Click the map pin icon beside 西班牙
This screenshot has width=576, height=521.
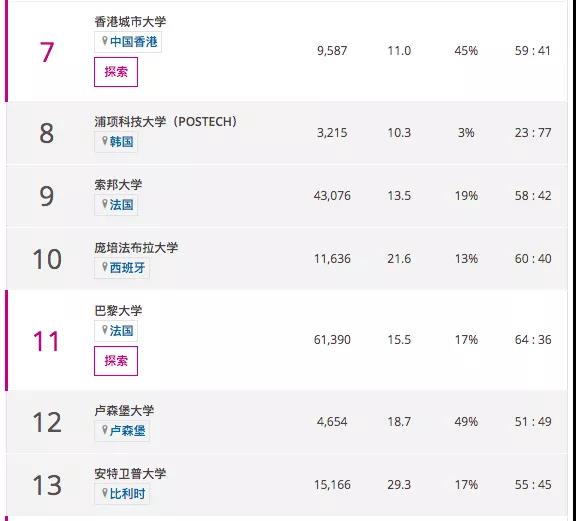pyautogui.click(x=105, y=267)
